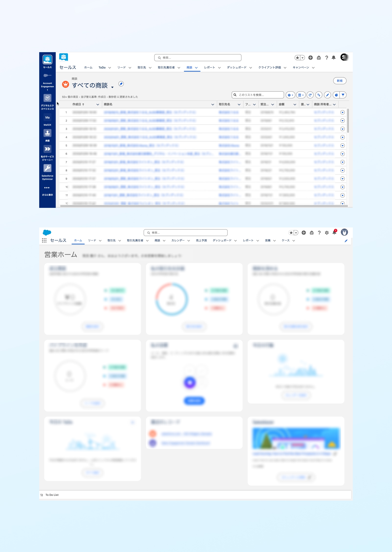
Task: Open the すべての商談 list view dropdown arrow
Action: 112,87
